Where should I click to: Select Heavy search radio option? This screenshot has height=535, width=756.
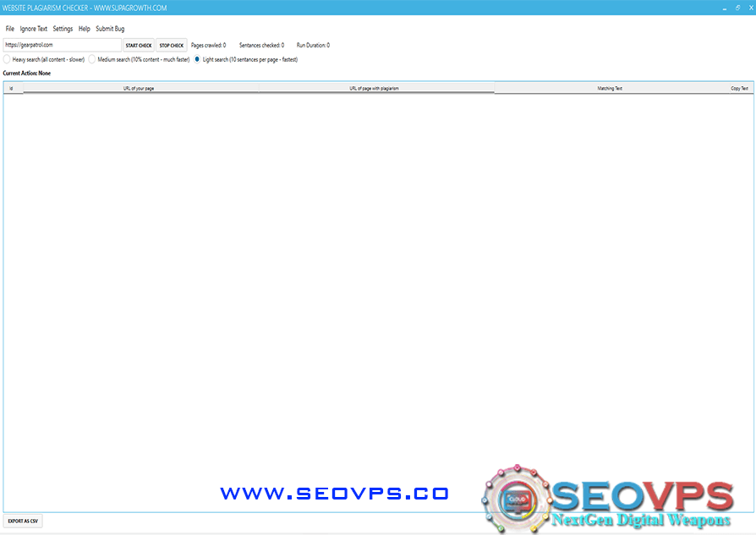[7, 59]
